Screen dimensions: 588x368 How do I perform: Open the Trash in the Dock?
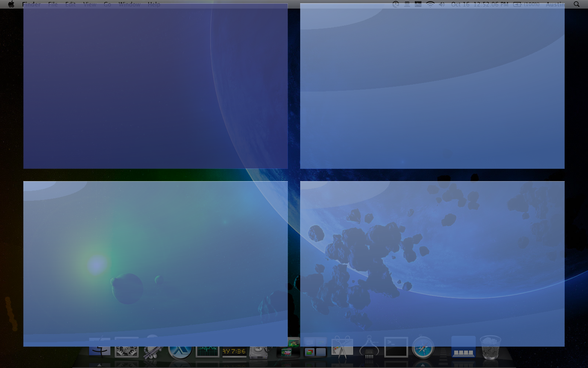[490, 348]
